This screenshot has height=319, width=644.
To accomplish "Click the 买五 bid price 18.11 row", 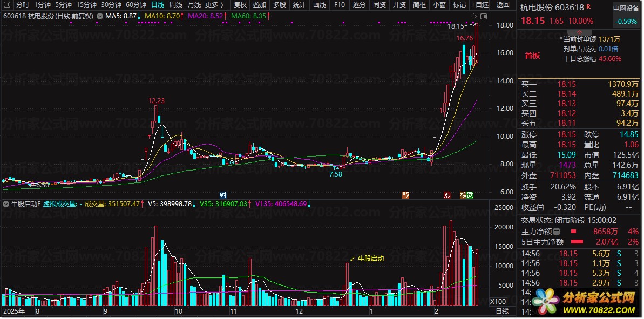I will pyautogui.click(x=579, y=123).
